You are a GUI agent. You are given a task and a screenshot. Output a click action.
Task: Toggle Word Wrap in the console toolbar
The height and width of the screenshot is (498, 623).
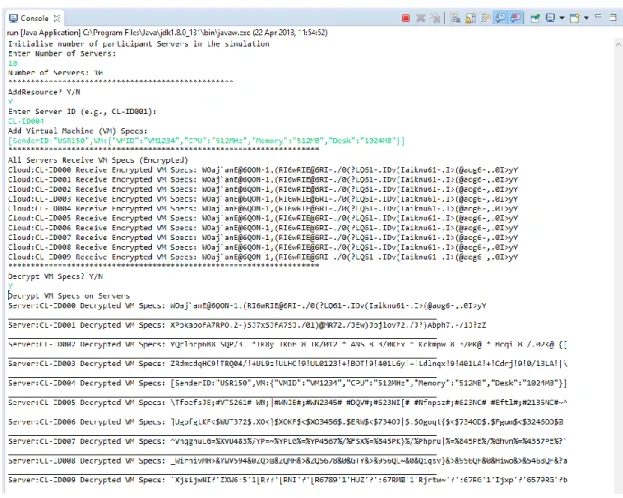tap(485, 18)
